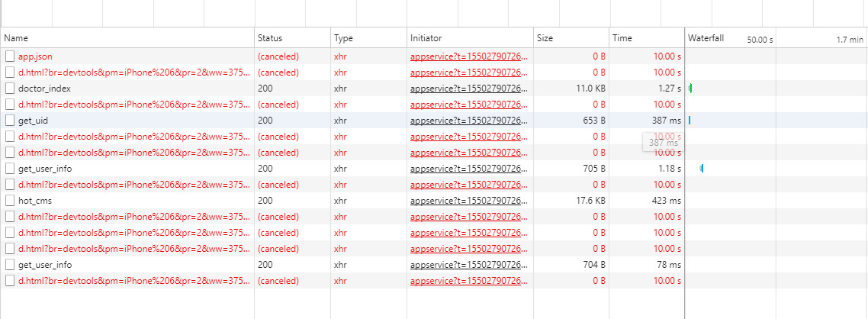Open the appservice initiator link for doctor_index
The height and width of the screenshot is (319, 868).
(x=468, y=89)
